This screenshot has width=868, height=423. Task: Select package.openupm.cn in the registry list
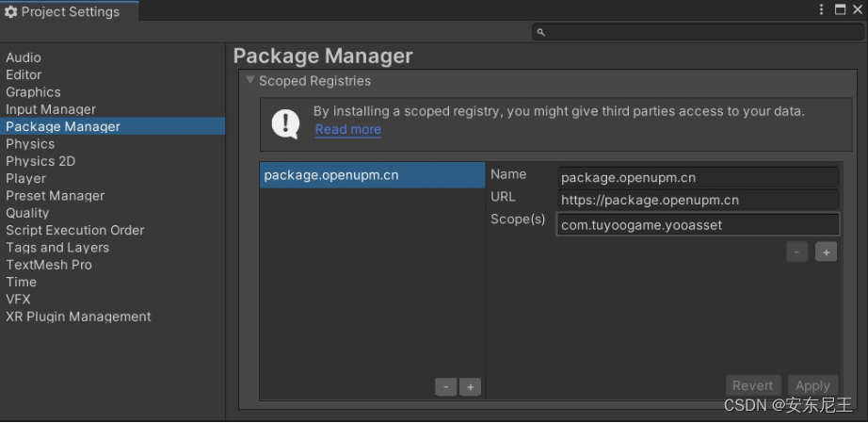[373, 175]
